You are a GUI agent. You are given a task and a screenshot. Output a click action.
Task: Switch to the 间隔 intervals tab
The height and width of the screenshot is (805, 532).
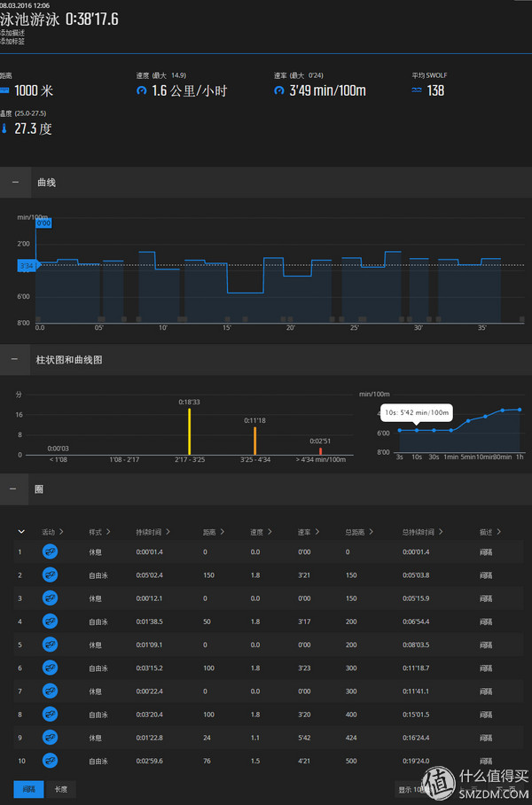[x=28, y=788]
